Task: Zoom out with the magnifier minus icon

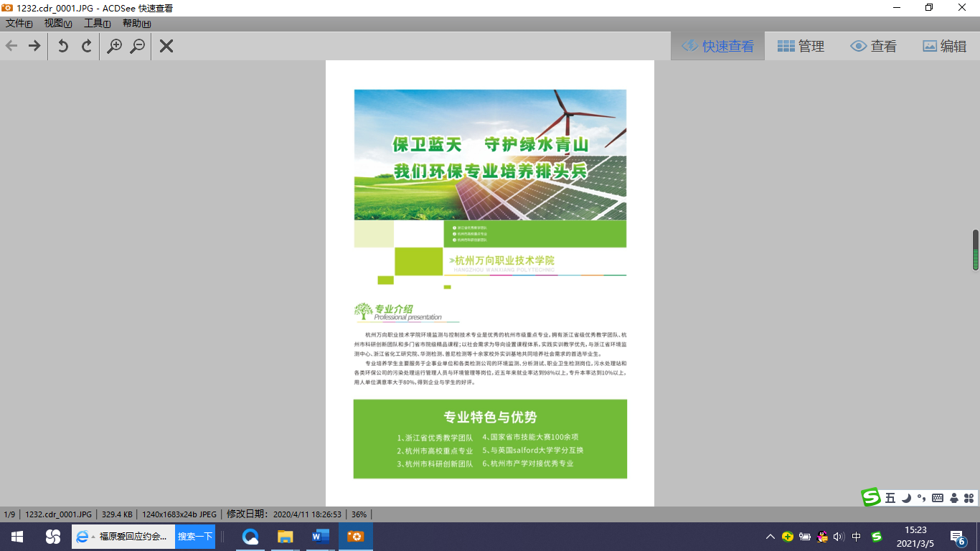Action: pyautogui.click(x=137, y=46)
